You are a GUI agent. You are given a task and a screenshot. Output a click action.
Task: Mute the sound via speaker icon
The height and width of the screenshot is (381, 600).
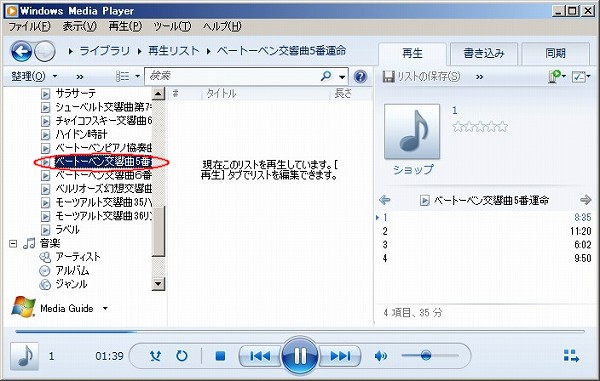click(380, 356)
